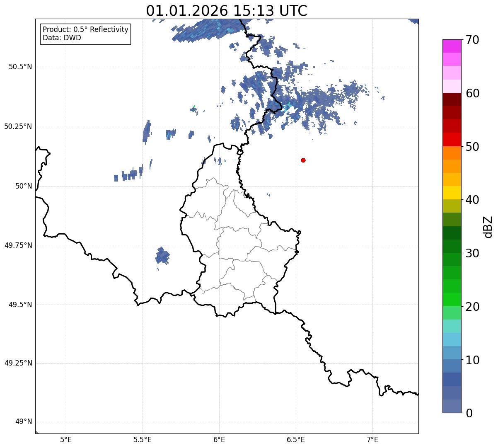Click the cyan high-reflectivity core near 50.3°N 6.45°E

click(287, 107)
